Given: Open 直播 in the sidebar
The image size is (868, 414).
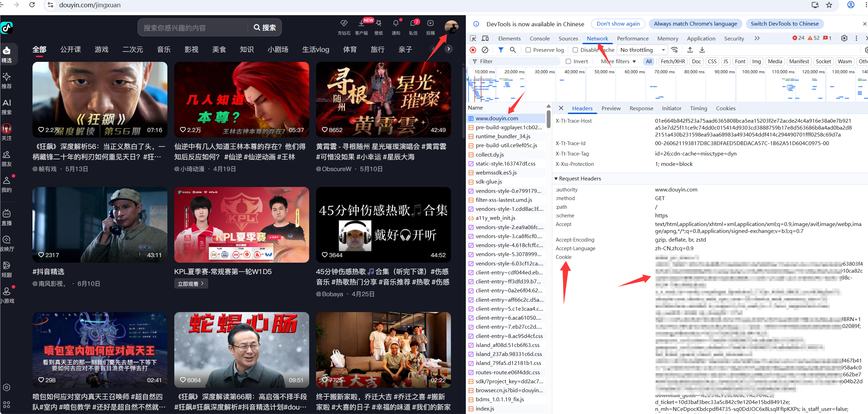Looking at the screenshot, I should (7, 217).
